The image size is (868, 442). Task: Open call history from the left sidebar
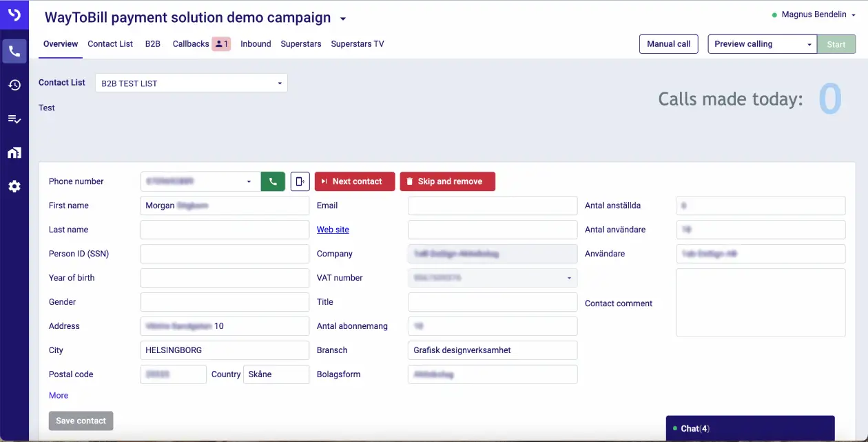point(14,84)
